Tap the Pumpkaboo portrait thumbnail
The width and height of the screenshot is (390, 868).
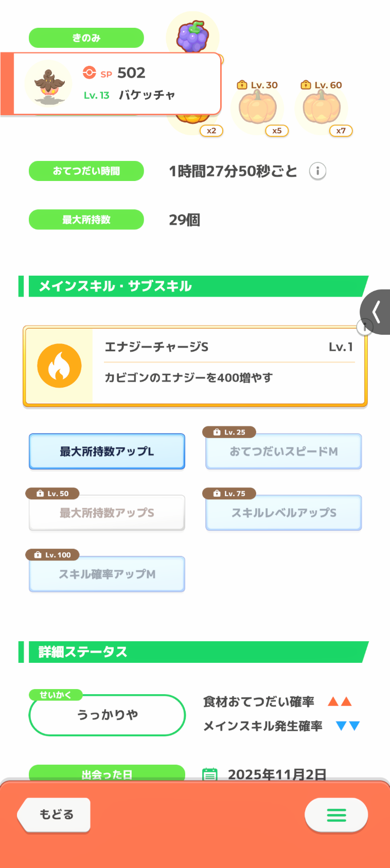(x=49, y=83)
